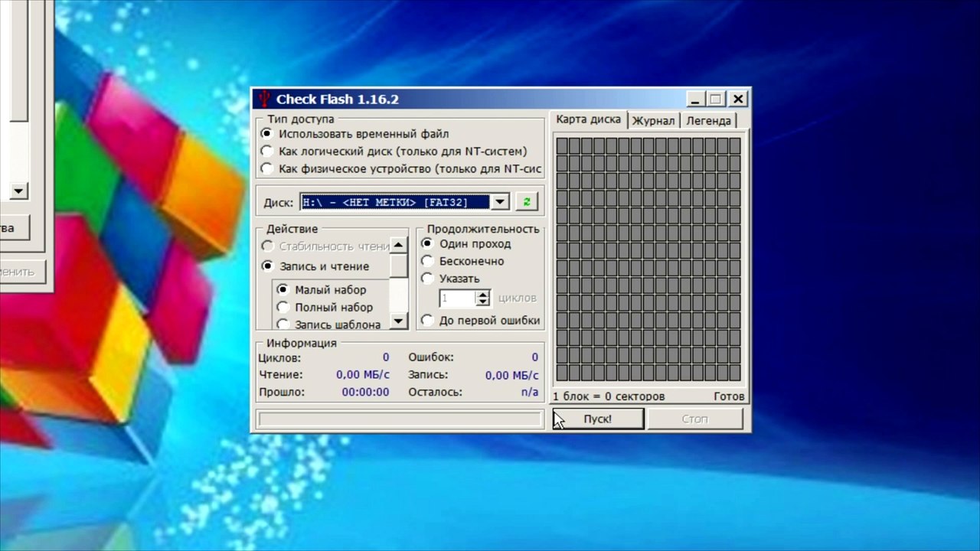Viewport: 980px width, 551px height.
Task: Click the 'Пуск!' start button
Action: point(598,419)
